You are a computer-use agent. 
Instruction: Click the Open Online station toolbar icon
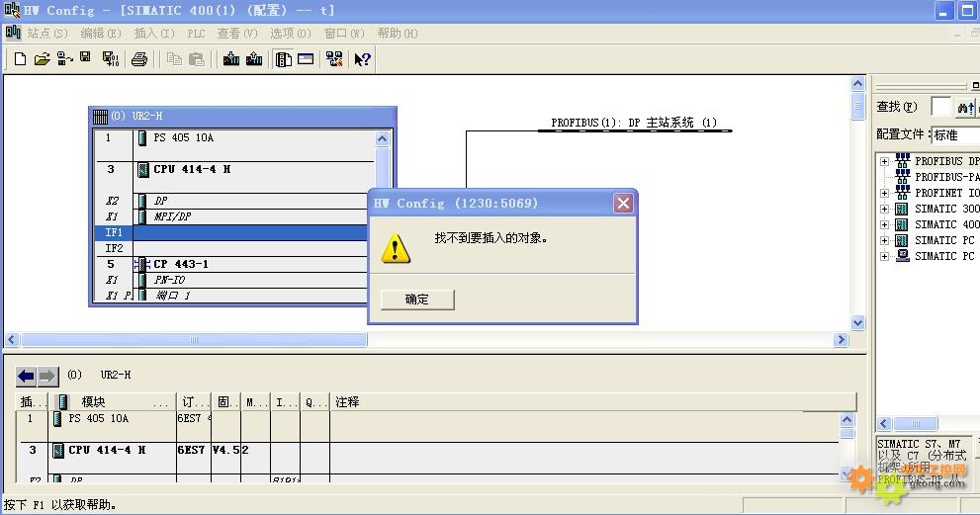[x=64, y=59]
